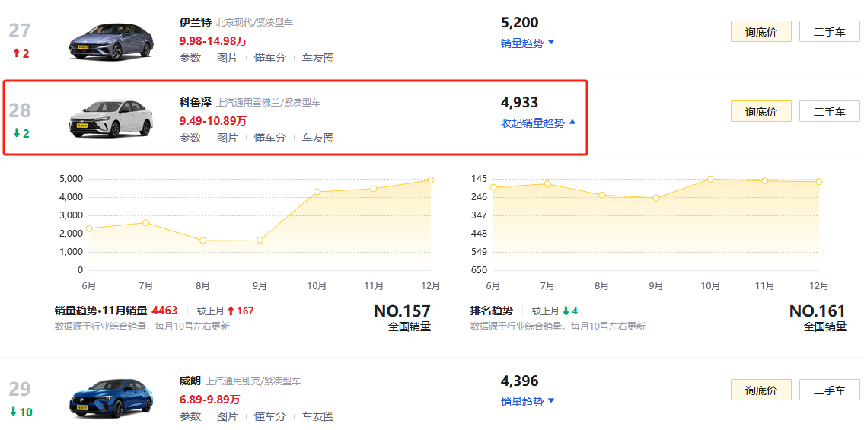Select 11月 data point on sales chart
The width and height of the screenshot is (864, 430).
374,189
